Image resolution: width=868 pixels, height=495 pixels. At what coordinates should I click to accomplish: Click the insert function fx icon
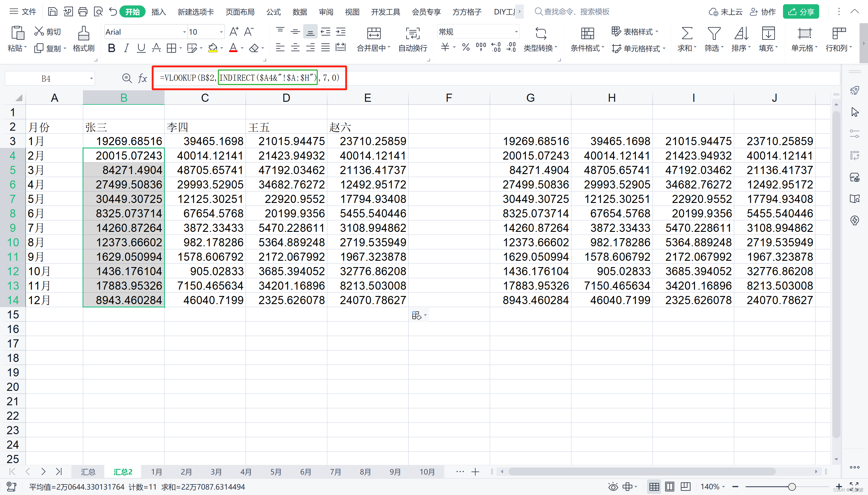142,79
